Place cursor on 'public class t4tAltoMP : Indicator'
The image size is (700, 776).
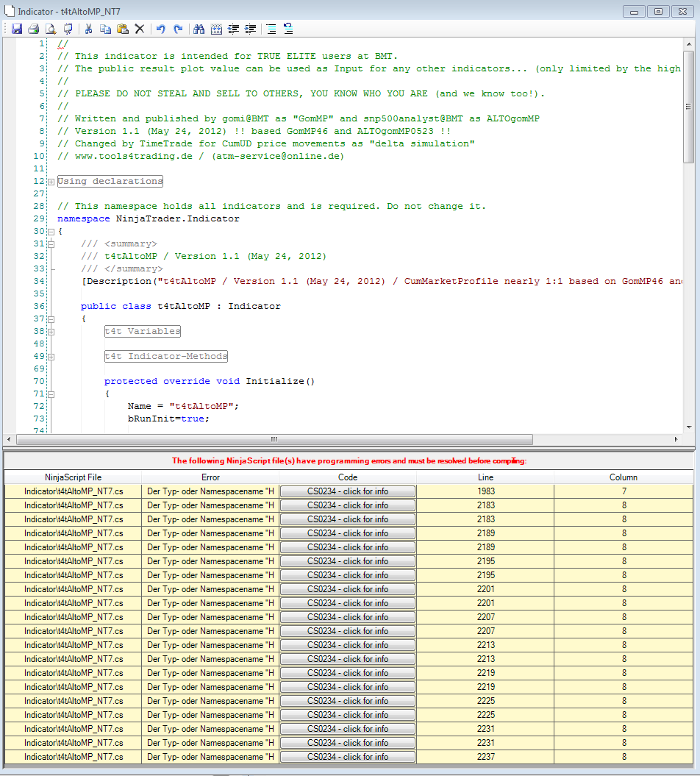(181, 306)
